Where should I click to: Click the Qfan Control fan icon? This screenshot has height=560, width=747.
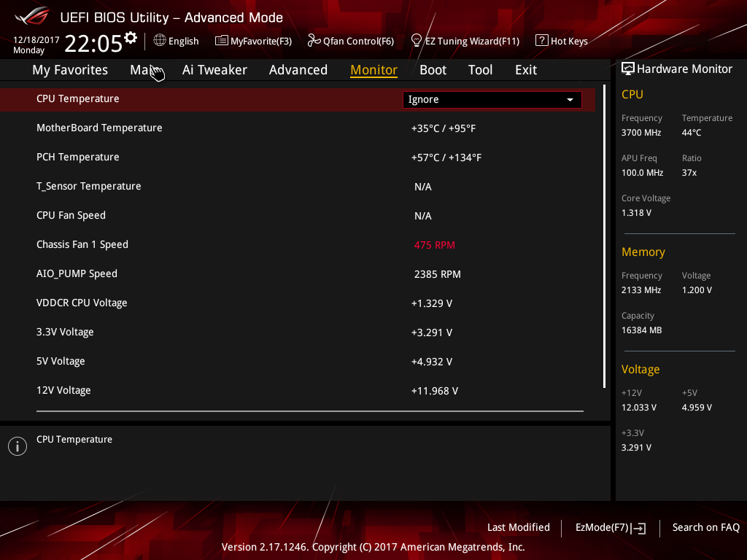314,41
